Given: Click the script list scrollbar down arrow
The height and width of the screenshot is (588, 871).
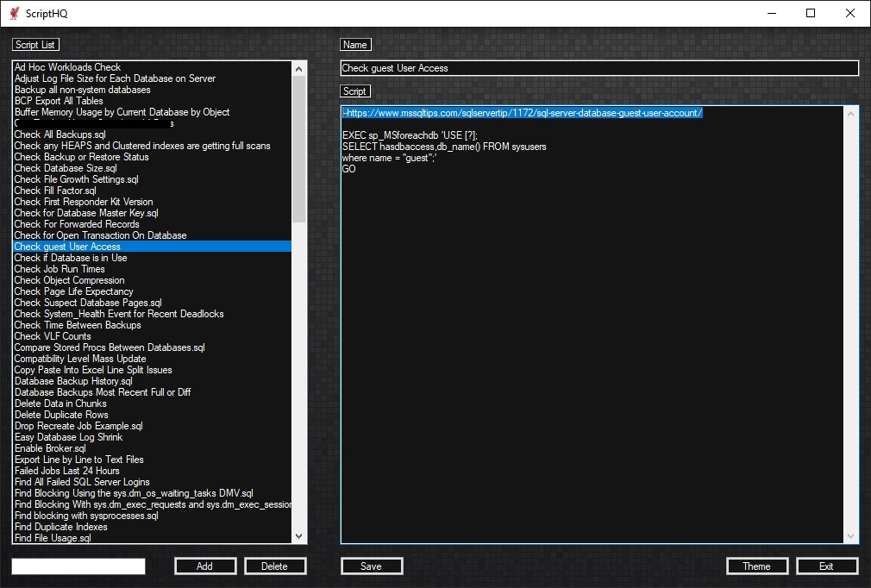Looking at the screenshot, I should pyautogui.click(x=298, y=537).
